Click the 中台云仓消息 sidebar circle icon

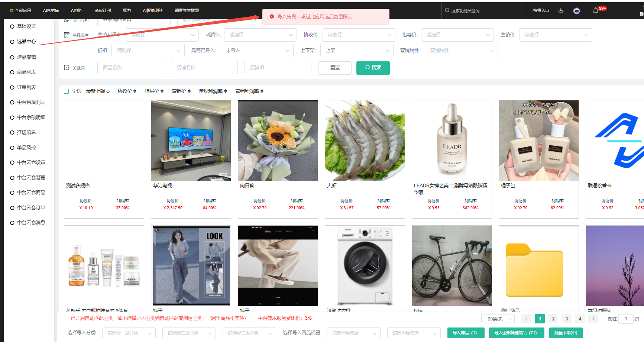point(12,223)
